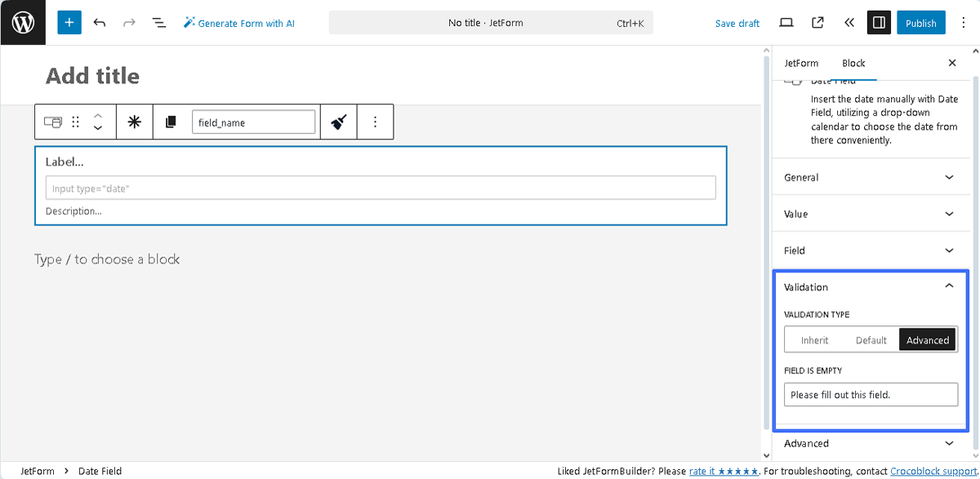The width and height of the screenshot is (980, 479).
Task: Open the Document Overview list view
Action: pos(158,22)
